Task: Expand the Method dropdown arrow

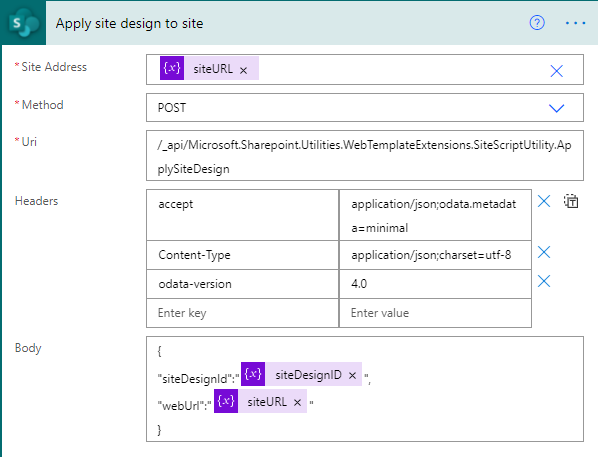Action: [556, 108]
